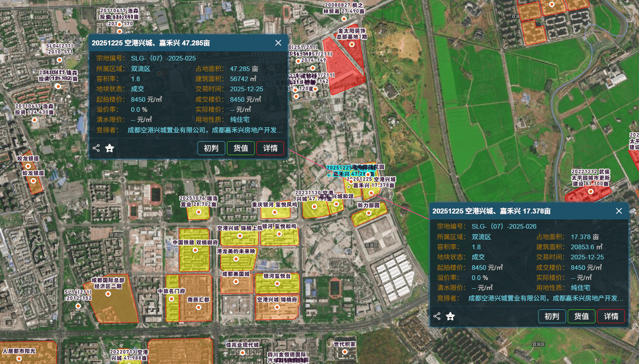Click 初判 button in 47.285亩 popup
This screenshot has width=639, height=364.
click(211, 148)
